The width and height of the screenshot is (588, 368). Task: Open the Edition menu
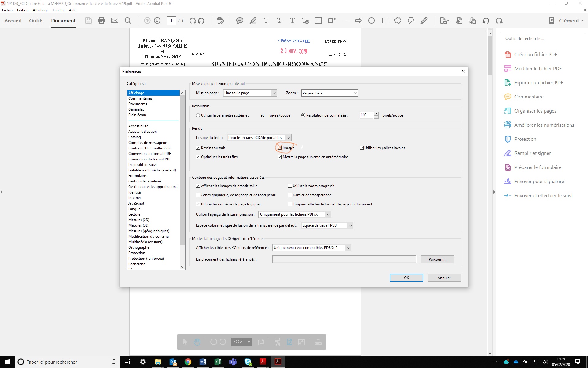click(22, 10)
